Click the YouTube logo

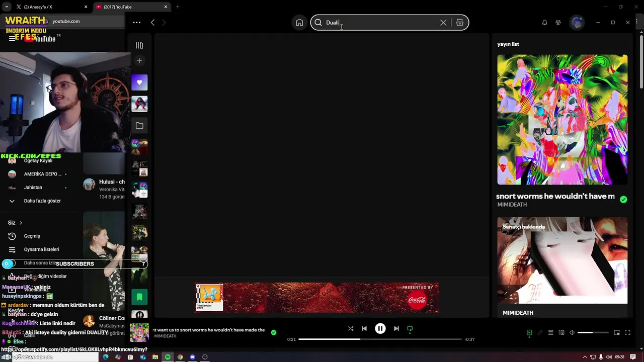pyautogui.click(x=40, y=39)
